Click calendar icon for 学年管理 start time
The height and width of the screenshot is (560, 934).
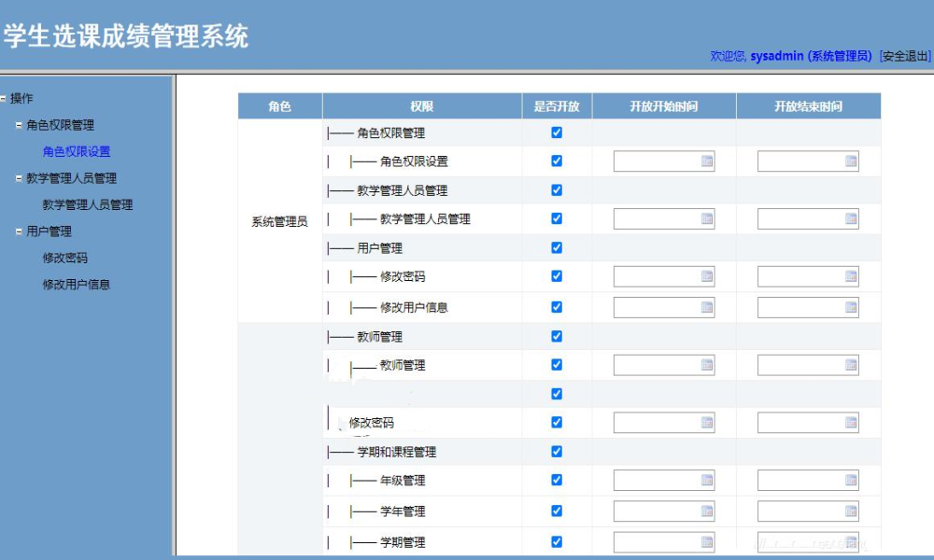pyautogui.click(x=707, y=511)
